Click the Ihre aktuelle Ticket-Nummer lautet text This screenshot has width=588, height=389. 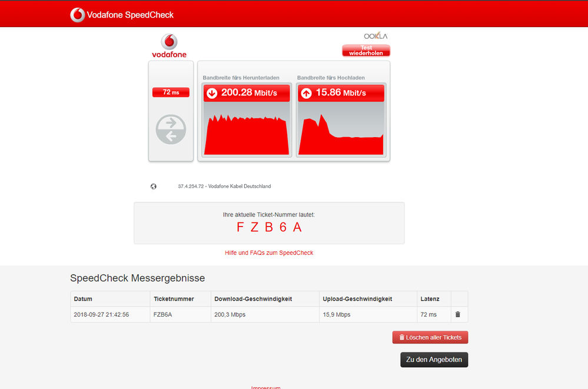(269, 215)
